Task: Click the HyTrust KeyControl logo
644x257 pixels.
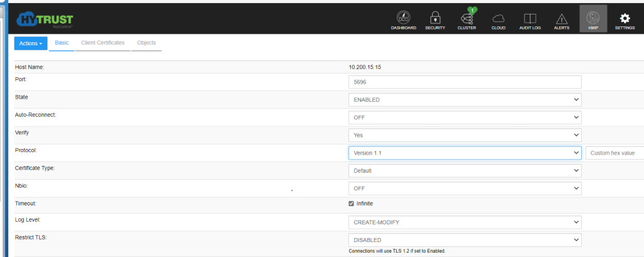Action: click(x=45, y=19)
